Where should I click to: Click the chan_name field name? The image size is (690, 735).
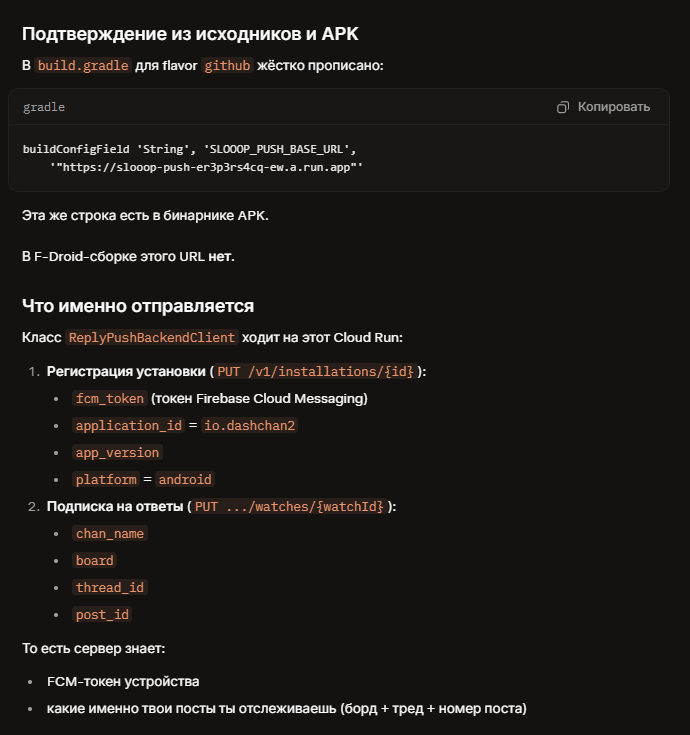(x=110, y=534)
